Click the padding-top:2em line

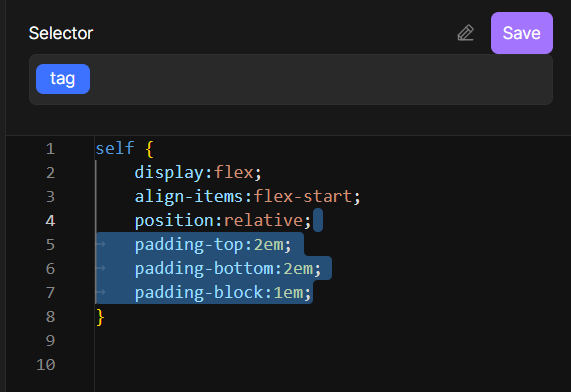pos(213,244)
